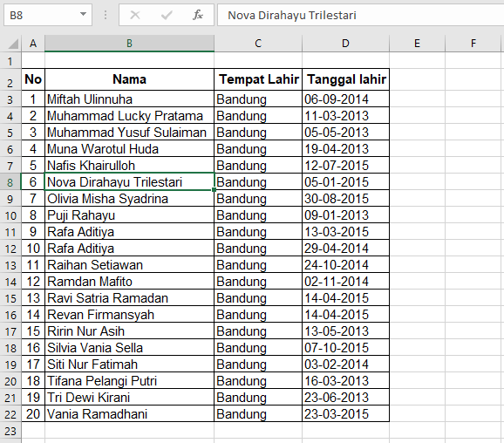Image resolution: width=504 pixels, height=443 pixels.
Task: Select cell with Nafis Khairulloh
Action: coord(129,166)
